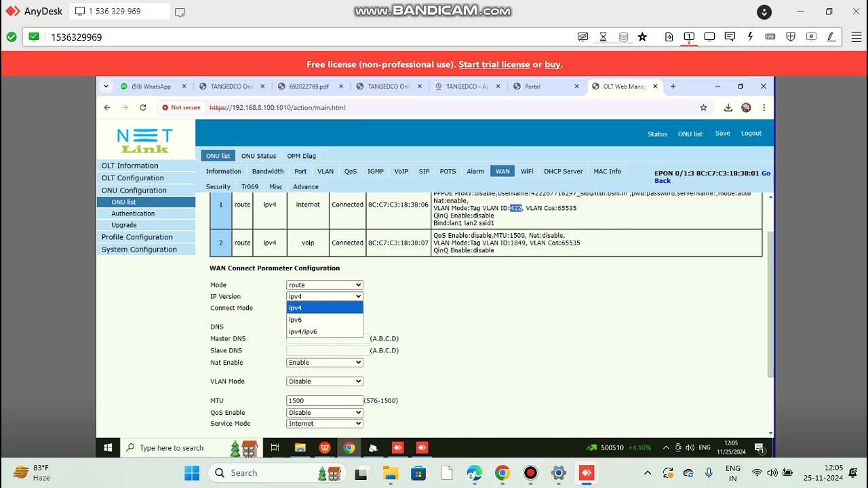Switch to the WhatsApp browser tab

(x=151, y=86)
